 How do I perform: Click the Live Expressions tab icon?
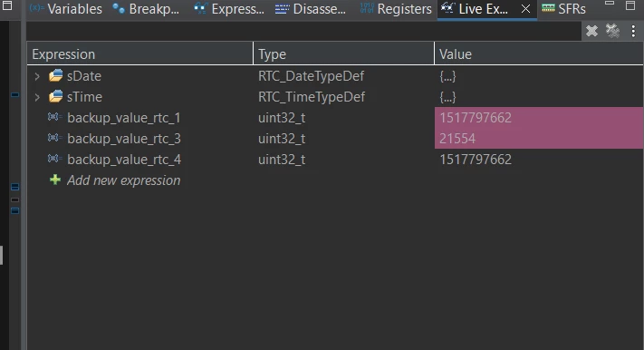coord(448,8)
